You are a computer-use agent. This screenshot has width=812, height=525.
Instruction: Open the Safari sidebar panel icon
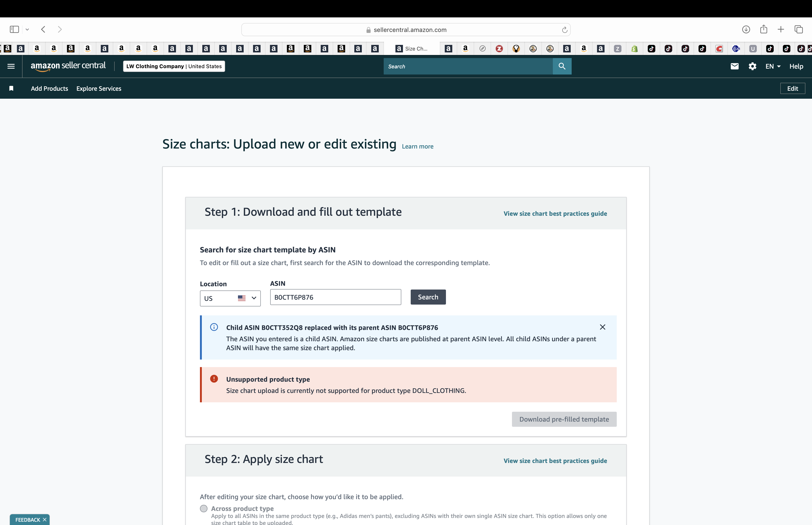pos(14,29)
